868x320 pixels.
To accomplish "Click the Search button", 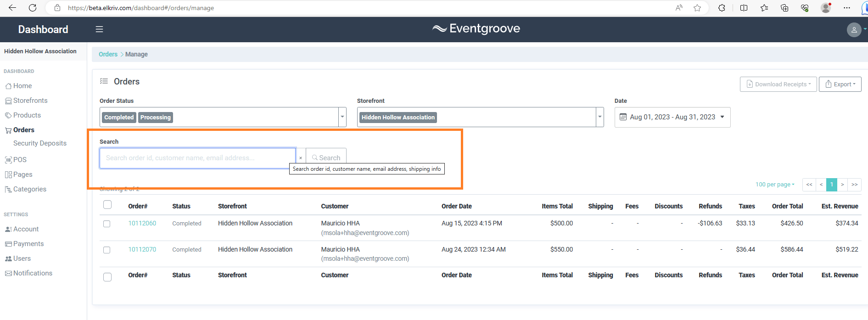I will point(326,158).
